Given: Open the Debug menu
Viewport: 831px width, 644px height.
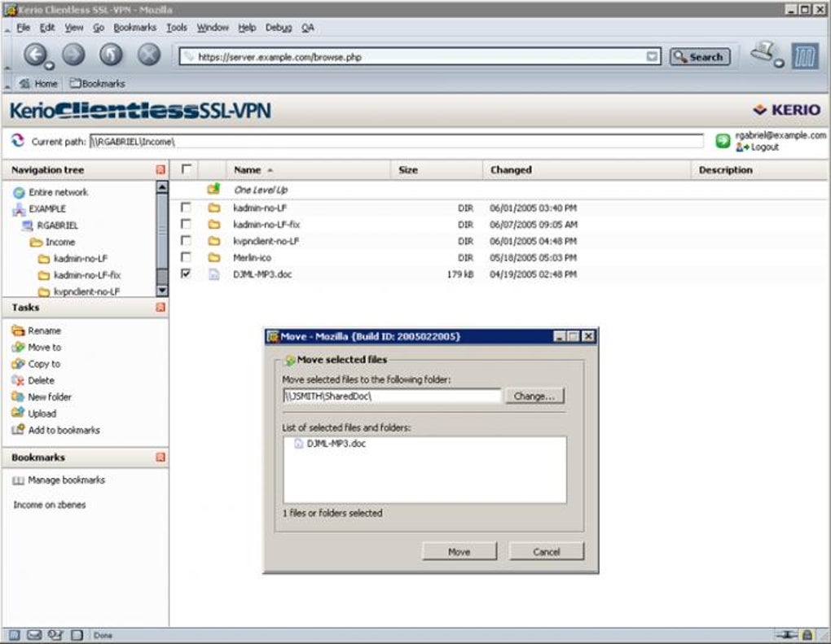Looking at the screenshot, I should coord(279,28).
